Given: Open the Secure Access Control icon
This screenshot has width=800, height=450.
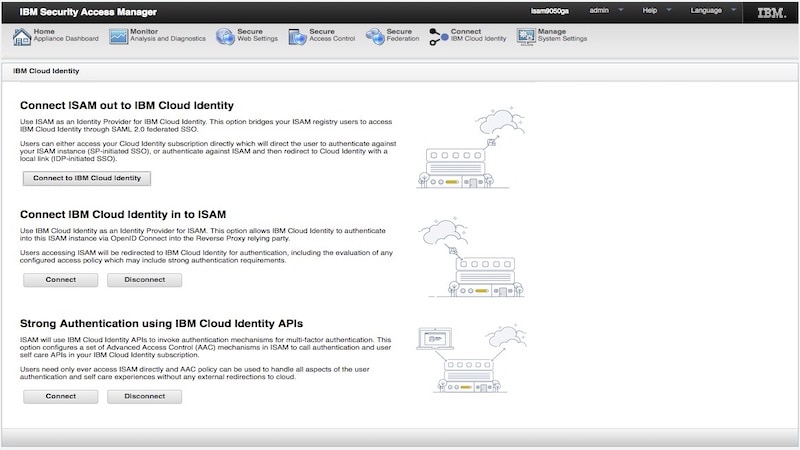Looking at the screenshot, I should 297,37.
